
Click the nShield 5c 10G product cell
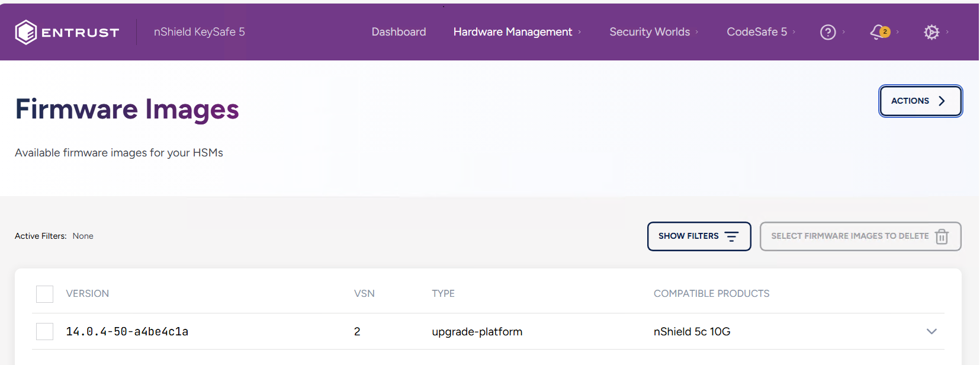(692, 332)
